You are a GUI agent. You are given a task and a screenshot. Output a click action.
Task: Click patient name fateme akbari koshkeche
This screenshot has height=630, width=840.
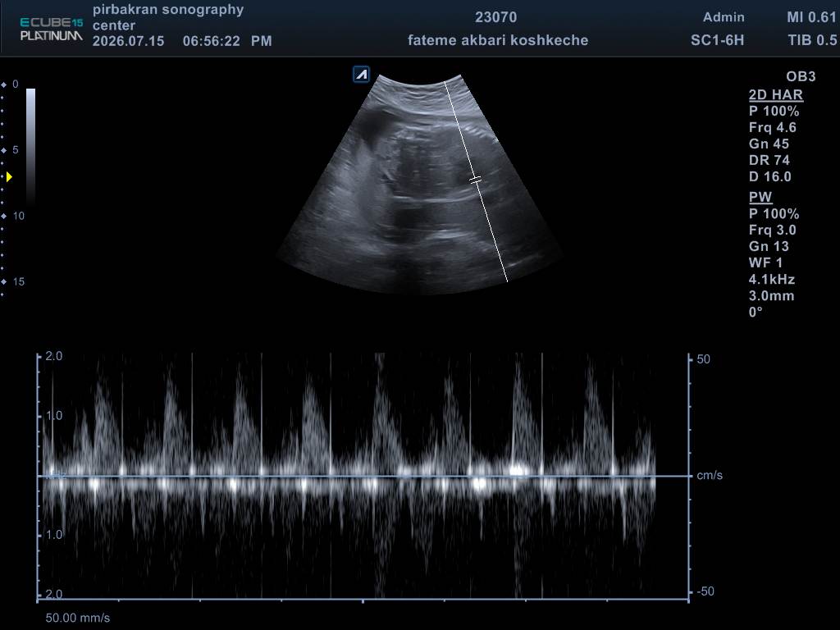[x=498, y=40]
